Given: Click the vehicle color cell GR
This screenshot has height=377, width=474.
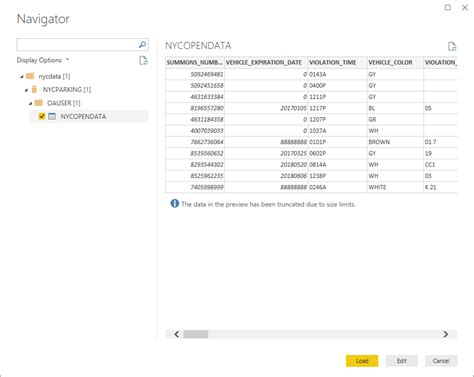Looking at the screenshot, I should tap(395, 119).
